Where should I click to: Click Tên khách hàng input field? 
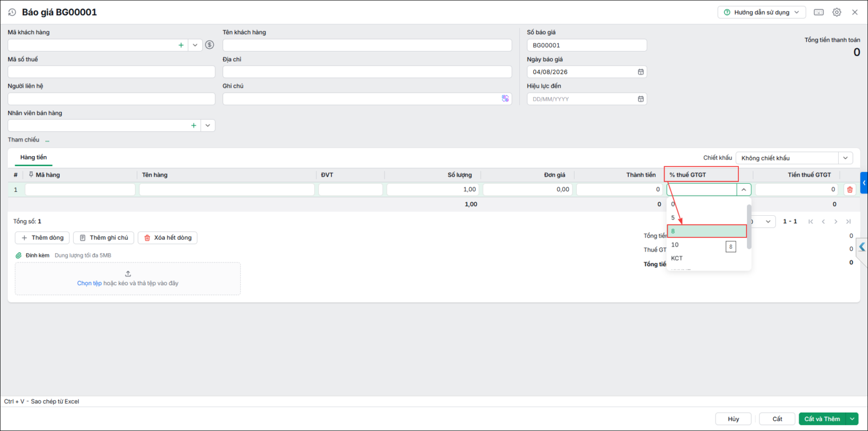(367, 45)
